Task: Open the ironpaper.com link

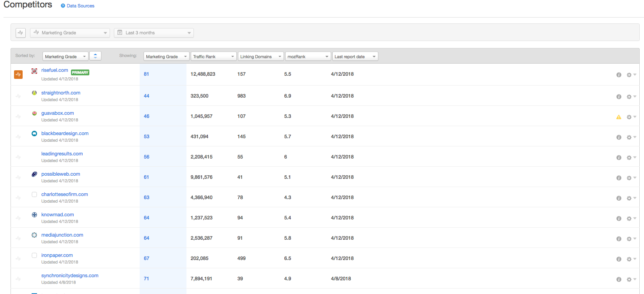Action: (x=57, y=255)
